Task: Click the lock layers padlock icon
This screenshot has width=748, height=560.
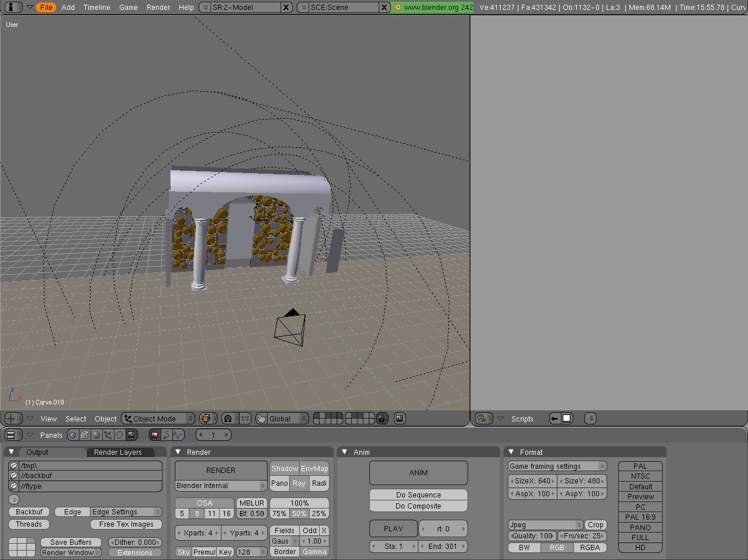Action: point(382,419)
